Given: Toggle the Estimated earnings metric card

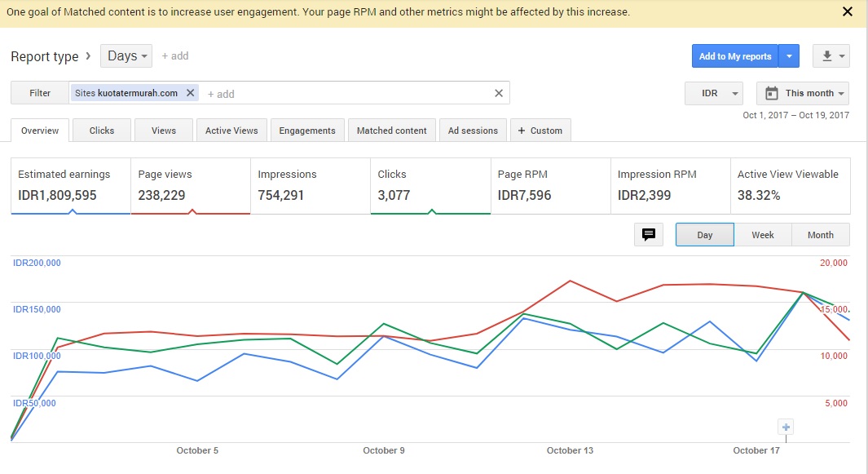Looking at the screenshot, I should tap(71, 186).
